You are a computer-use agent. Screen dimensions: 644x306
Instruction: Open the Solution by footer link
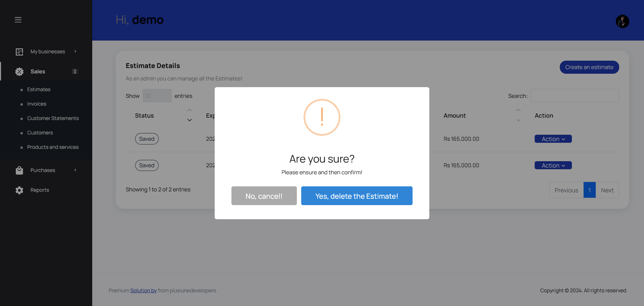point(143,290)
